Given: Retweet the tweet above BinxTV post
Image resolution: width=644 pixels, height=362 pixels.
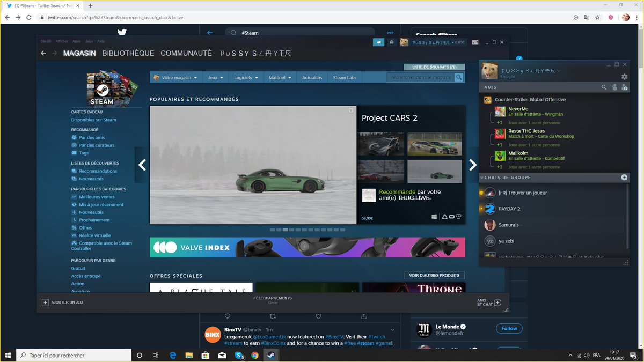Looking at the screenshot, I should [x=273, y=316].
